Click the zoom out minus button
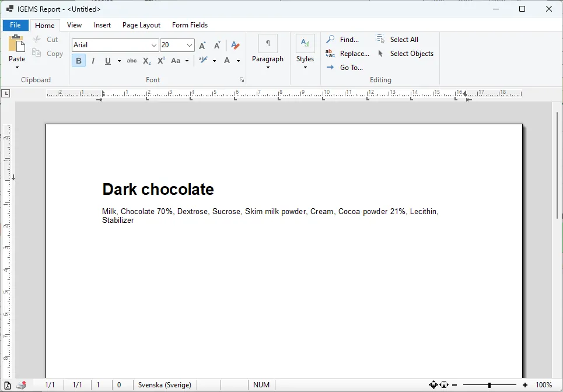Screen dimensions: 563x392 point(454,385)
